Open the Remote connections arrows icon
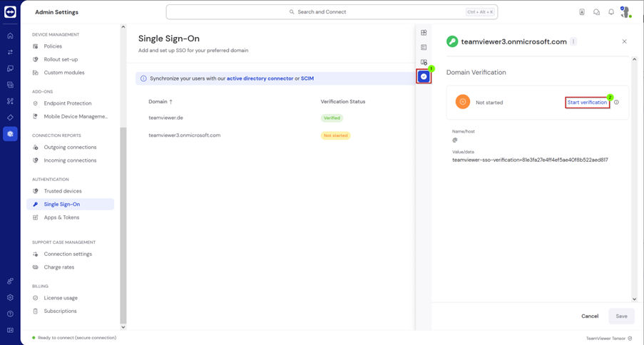The height and width of the screenshot is (345, 644). pos(10,52)
